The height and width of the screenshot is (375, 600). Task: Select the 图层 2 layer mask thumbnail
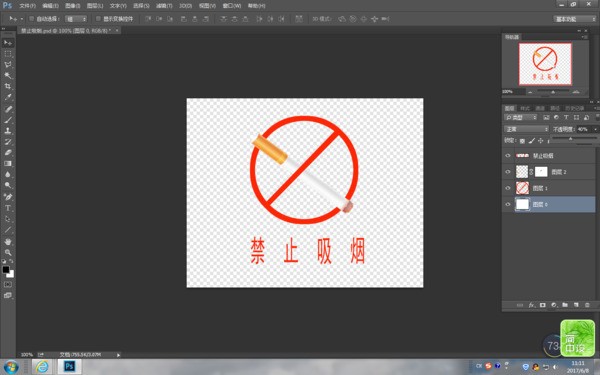(541, 172)
